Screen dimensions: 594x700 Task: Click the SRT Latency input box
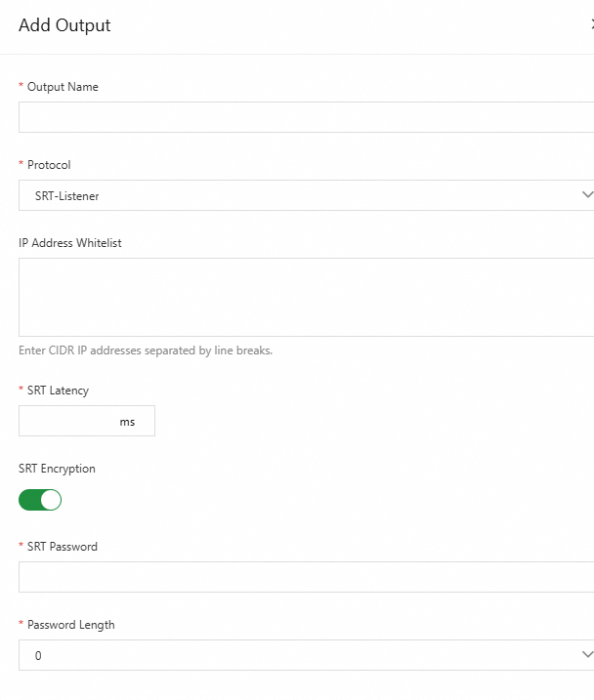(68, 421)
